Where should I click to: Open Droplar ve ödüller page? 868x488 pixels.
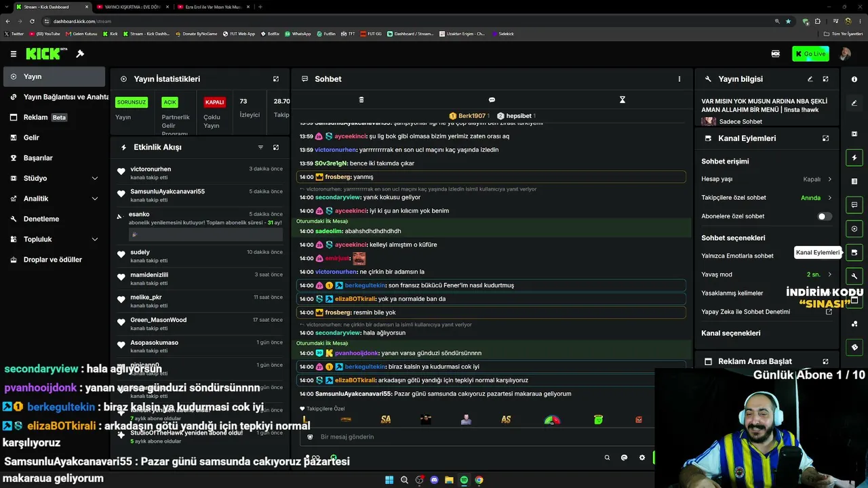tap(53, 260)
